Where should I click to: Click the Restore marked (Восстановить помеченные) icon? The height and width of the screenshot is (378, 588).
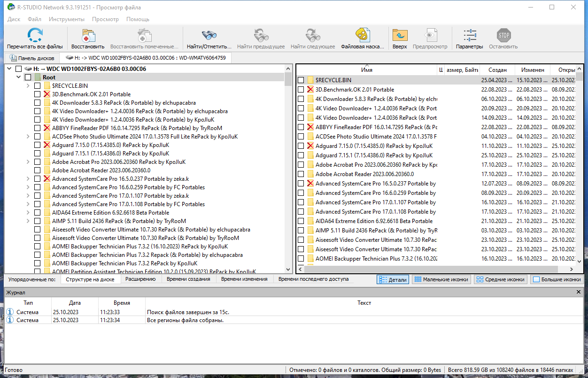tap(144, 35)
